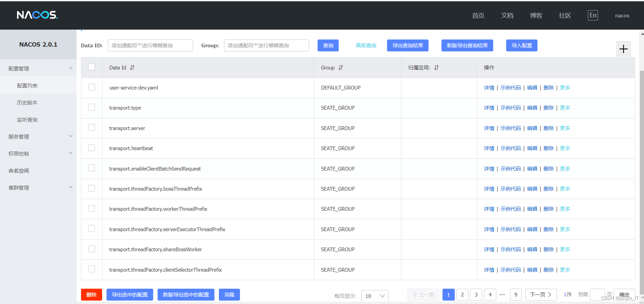This screenshot has height=304, width=644.
Task: Click 删除 for transport.heartbeat row
Action: point(549,148)
